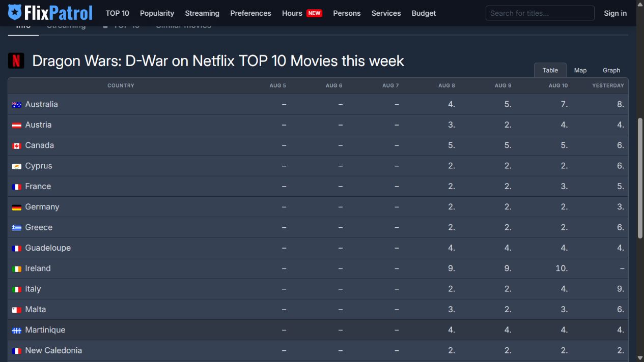Switch to the Map view tab

pyautogui.click(x=580, y=70)
